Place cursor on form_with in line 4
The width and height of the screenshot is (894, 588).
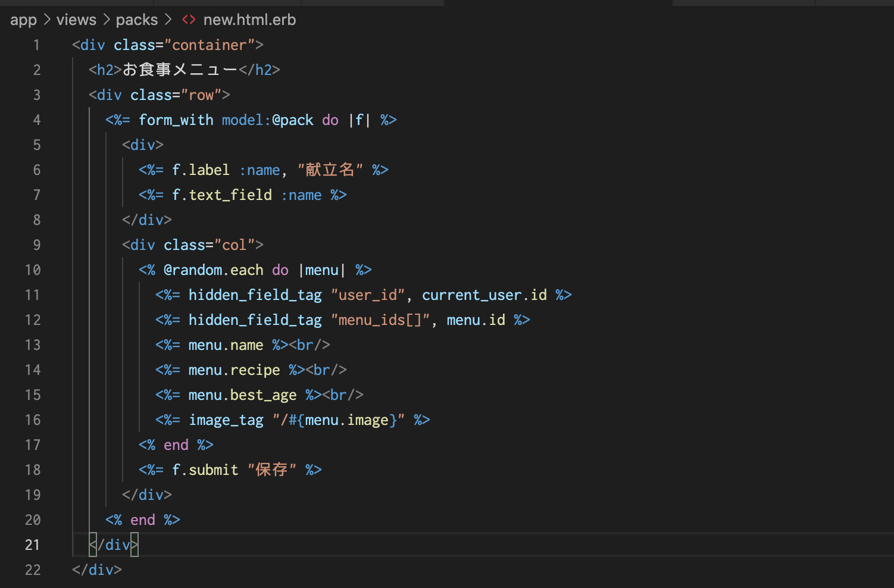tap(176, 120)
